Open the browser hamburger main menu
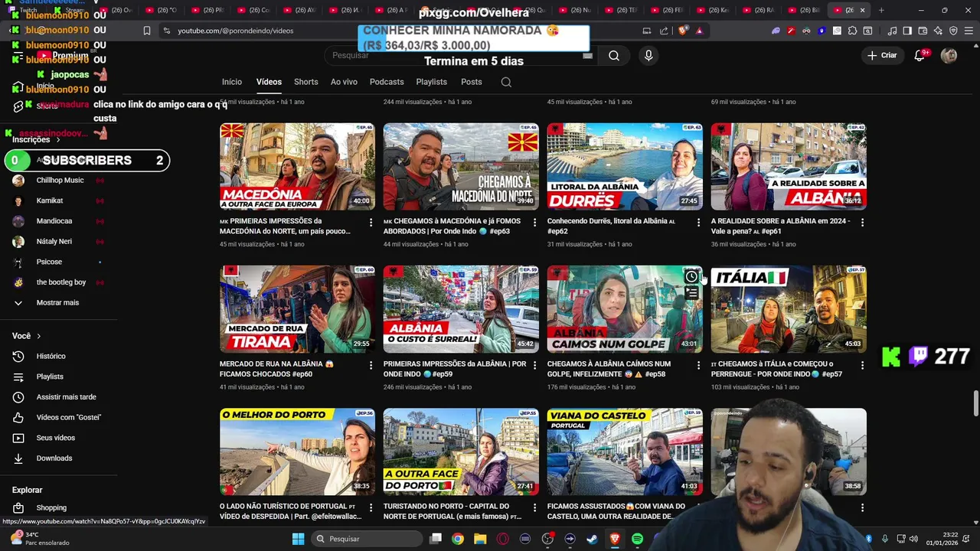Image resolution: width=980 pixels, height=551 pixels. 969,31
